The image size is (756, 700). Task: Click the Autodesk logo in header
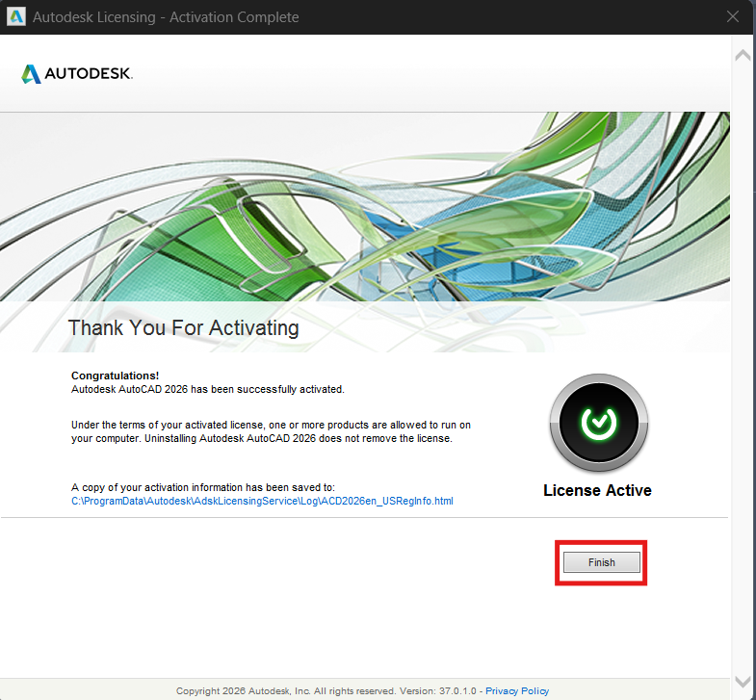(77, 74)
